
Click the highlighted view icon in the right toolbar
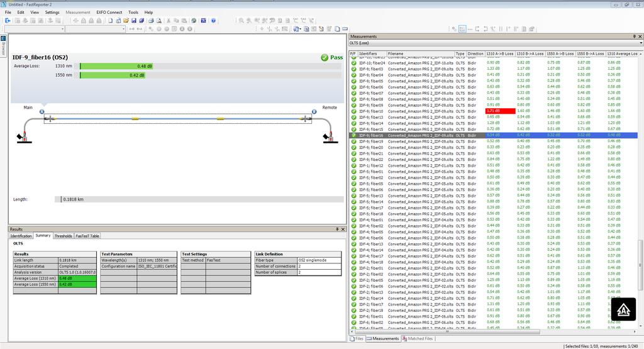pos(462,29)
